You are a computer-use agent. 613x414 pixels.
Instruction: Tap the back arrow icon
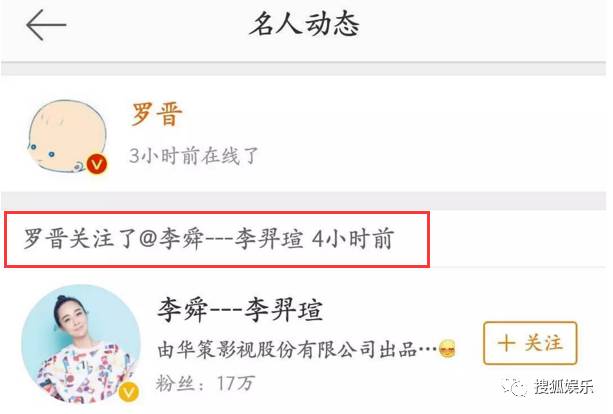(46, 25)
